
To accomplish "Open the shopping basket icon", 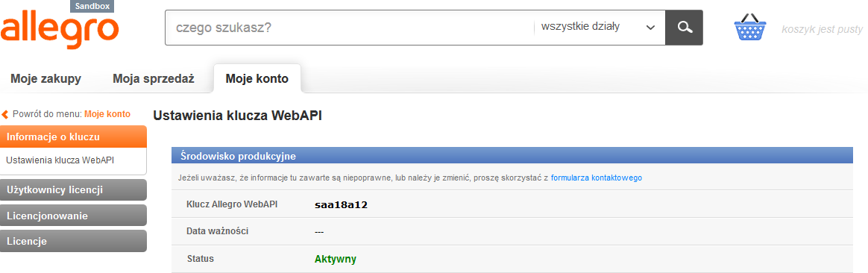I will (750, 27).
